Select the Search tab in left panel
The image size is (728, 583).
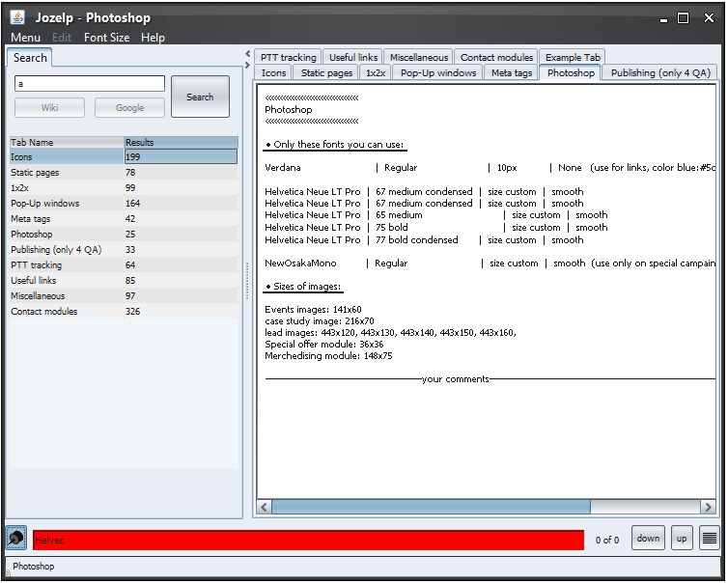click(30, 58)
